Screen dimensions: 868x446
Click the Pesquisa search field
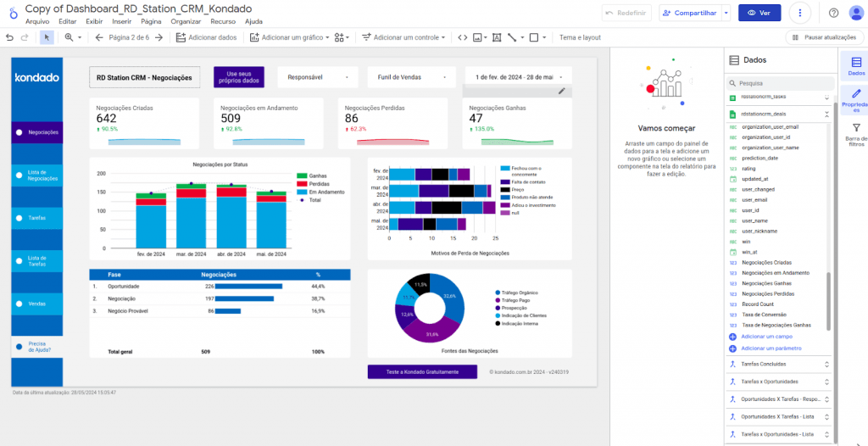pos(780,83)
